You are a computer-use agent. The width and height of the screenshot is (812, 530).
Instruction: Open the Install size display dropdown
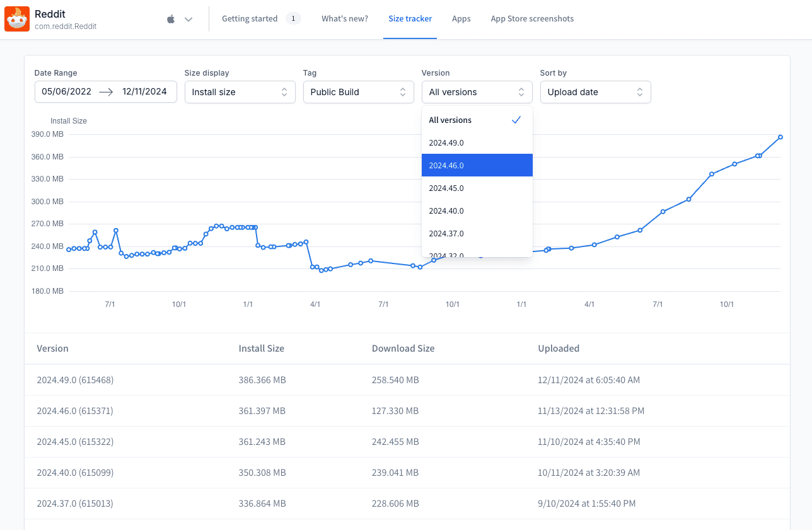click(240, 91)
